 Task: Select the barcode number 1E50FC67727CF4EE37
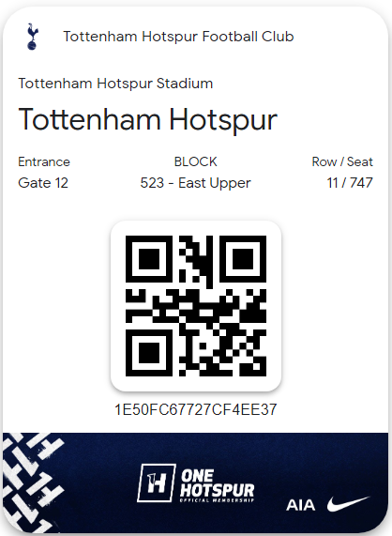196,409
